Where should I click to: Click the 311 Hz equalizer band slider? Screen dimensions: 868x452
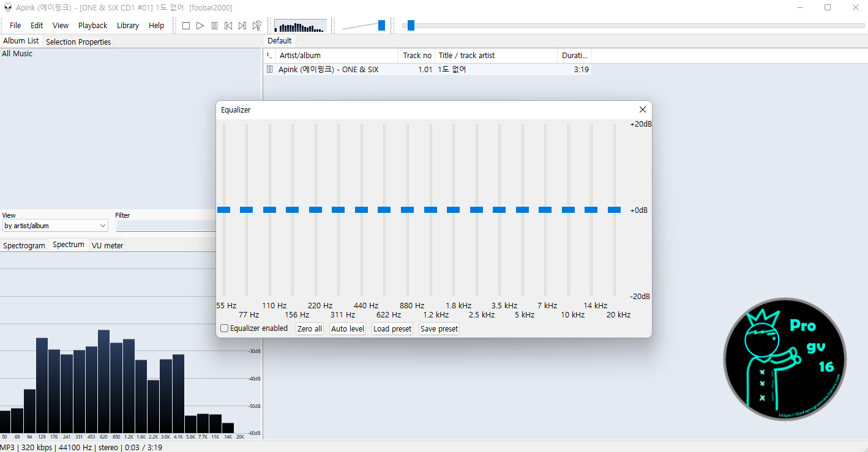[339, 210]
